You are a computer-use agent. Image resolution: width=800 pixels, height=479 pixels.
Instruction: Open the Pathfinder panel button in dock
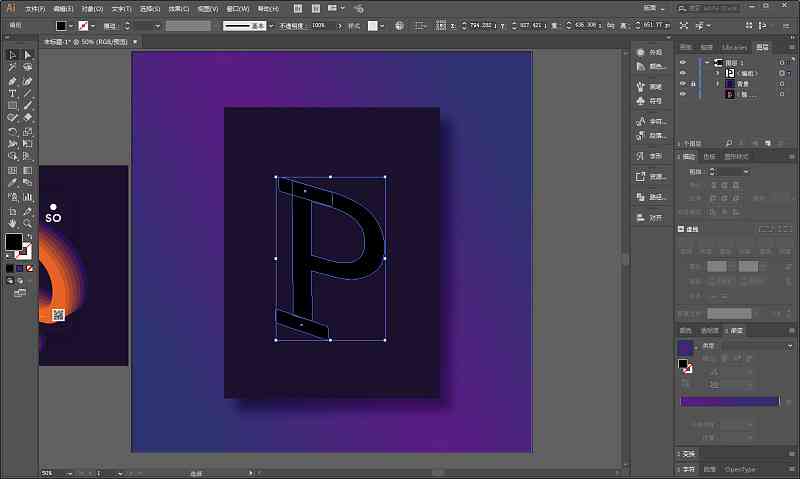point(652,197)
